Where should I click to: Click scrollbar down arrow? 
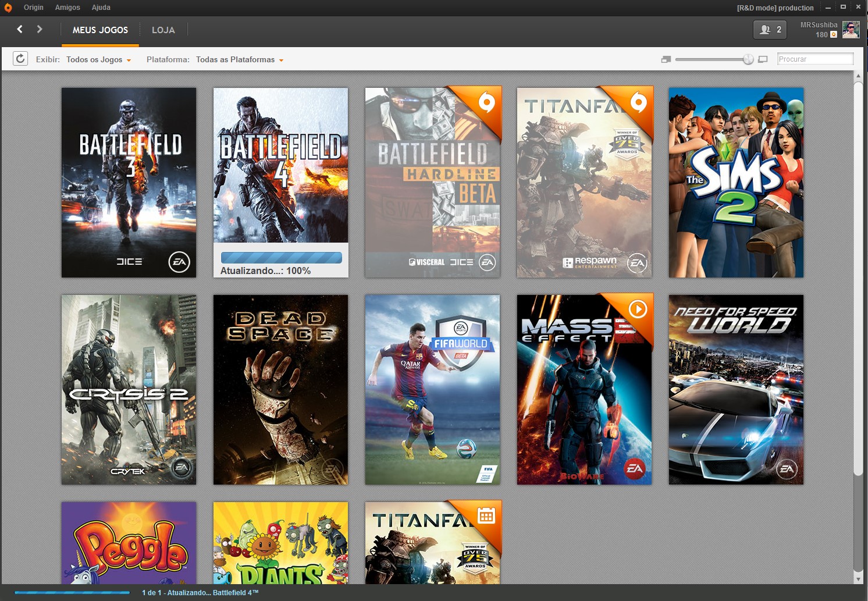pos(858,579)
